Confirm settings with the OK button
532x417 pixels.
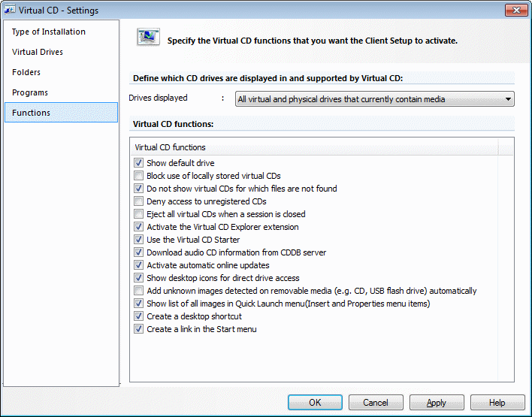point(315,403)
